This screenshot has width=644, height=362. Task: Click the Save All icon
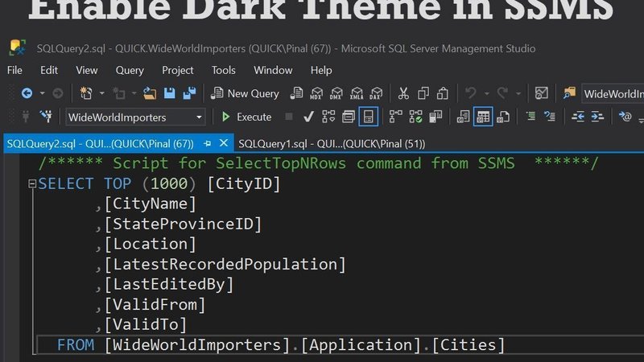pyautogui.click(x=190, y=93)
